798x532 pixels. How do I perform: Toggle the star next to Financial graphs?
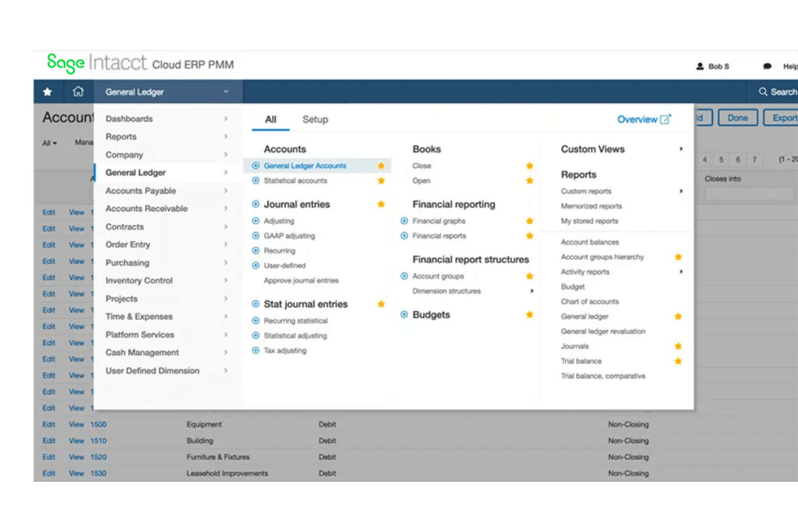point(529,221)
